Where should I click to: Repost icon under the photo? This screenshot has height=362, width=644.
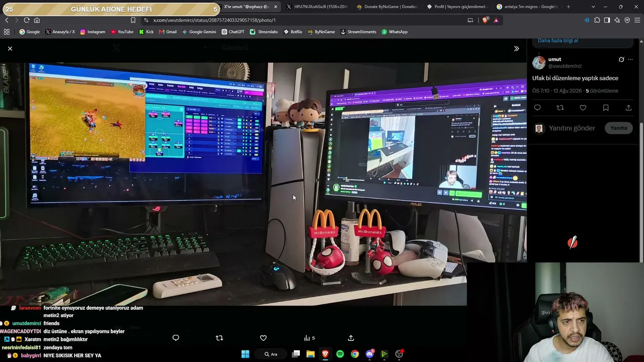tap(219, 338)
